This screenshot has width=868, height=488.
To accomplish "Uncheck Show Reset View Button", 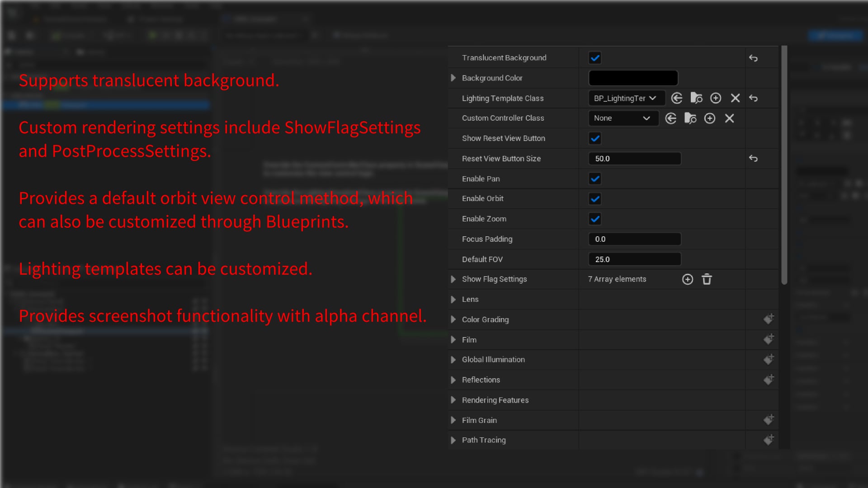I will tap(595, 138).
